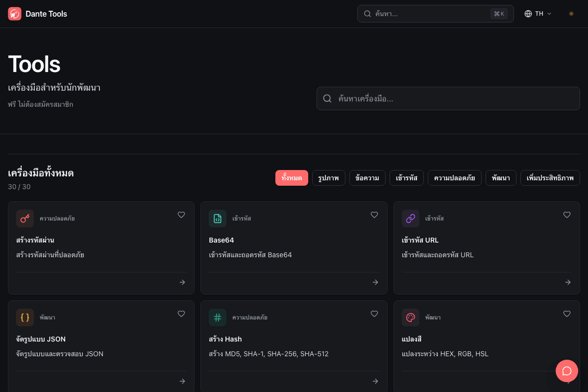Focus the ค้นหาเครื่องมือ tool search field
The height and width of the screenshot is (392, 588).
tap(448, 98)
